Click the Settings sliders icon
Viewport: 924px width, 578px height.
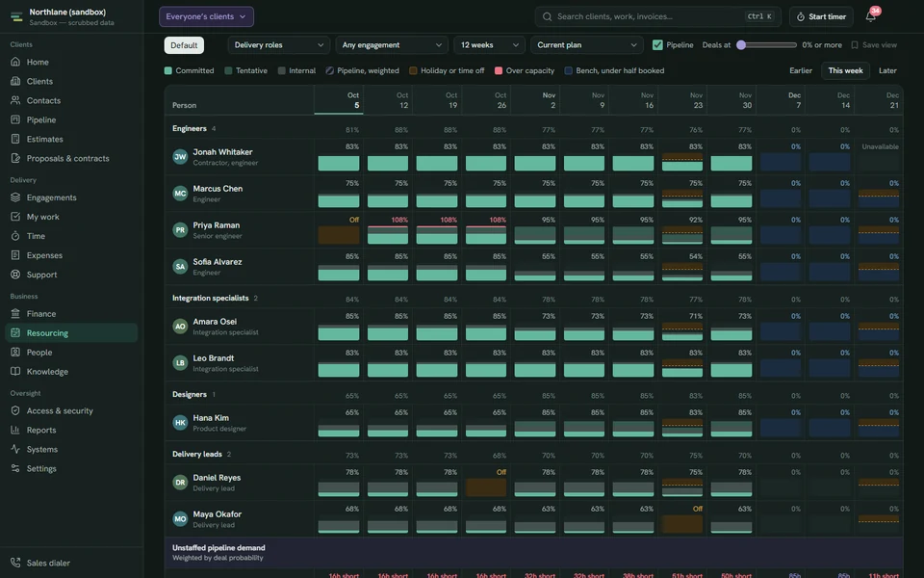pos(15,468)
